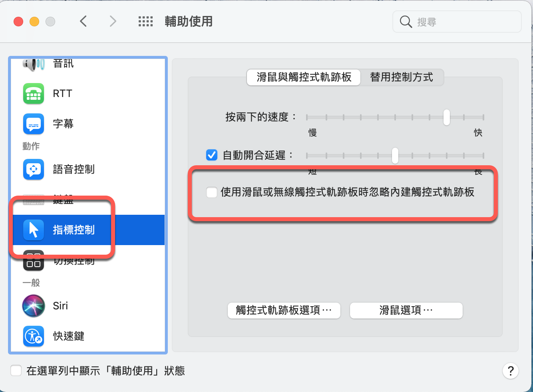Focus the 搜尋 search field
Image resolution: width=533 pixels, height=392 pixels.
pos(457,22)
